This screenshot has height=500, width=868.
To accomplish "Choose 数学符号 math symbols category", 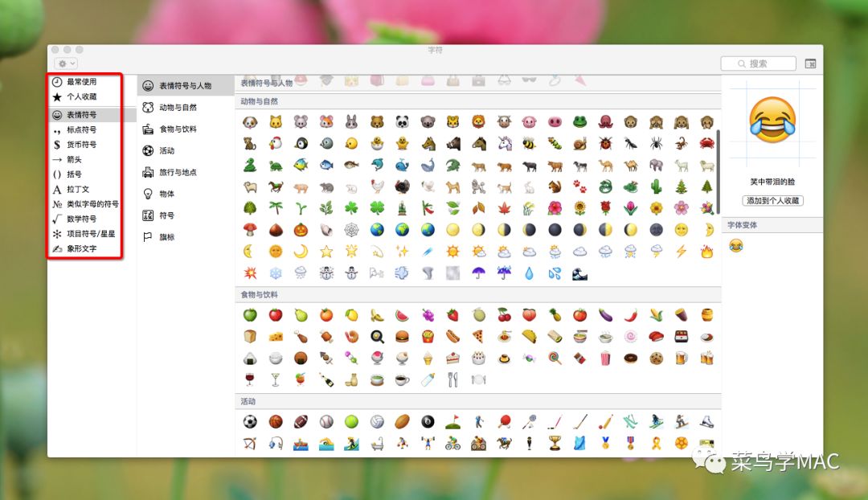I will click(x=81, y=219).
